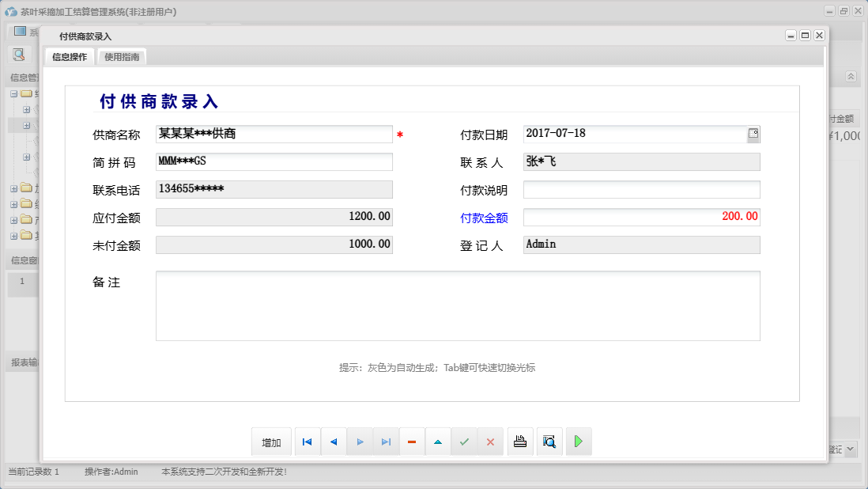Jump to first record with the rewind icon

(x=307, y=442)
